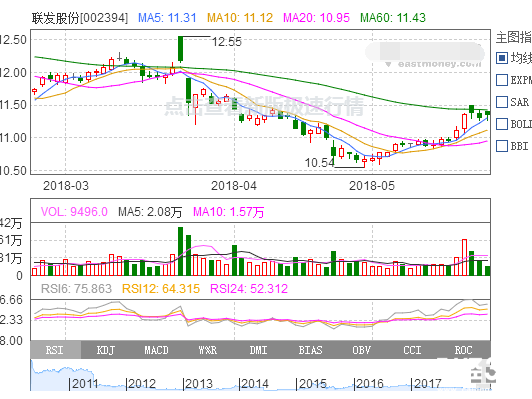The width and height of the screenshot is (532, 399).
Task: Toggle the SAR indicator checkbox
Action: (x=502, y=102)
